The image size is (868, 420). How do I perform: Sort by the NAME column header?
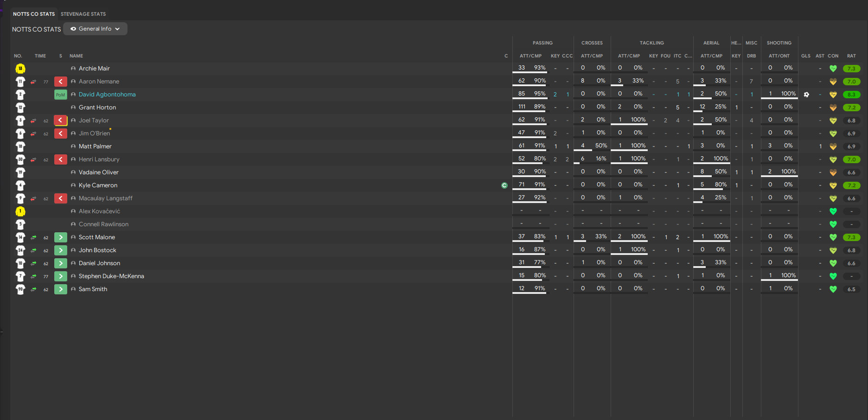tap(76, 56)
